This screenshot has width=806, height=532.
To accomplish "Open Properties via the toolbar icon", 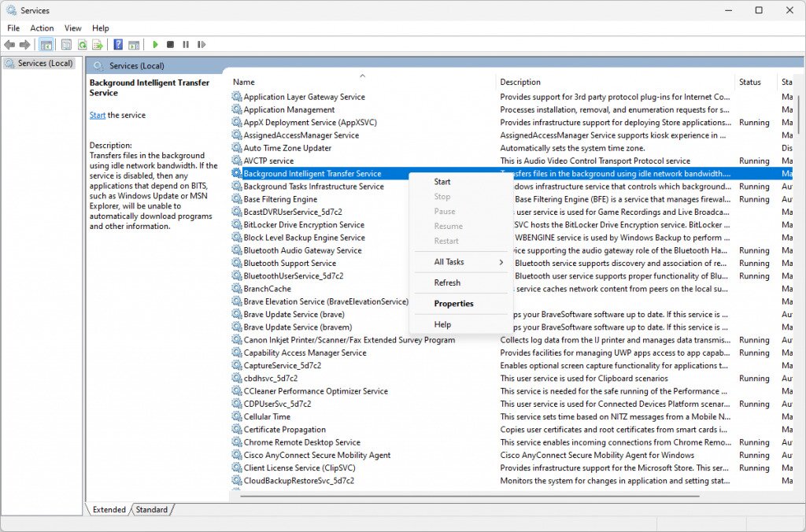I will pos(66,44).
